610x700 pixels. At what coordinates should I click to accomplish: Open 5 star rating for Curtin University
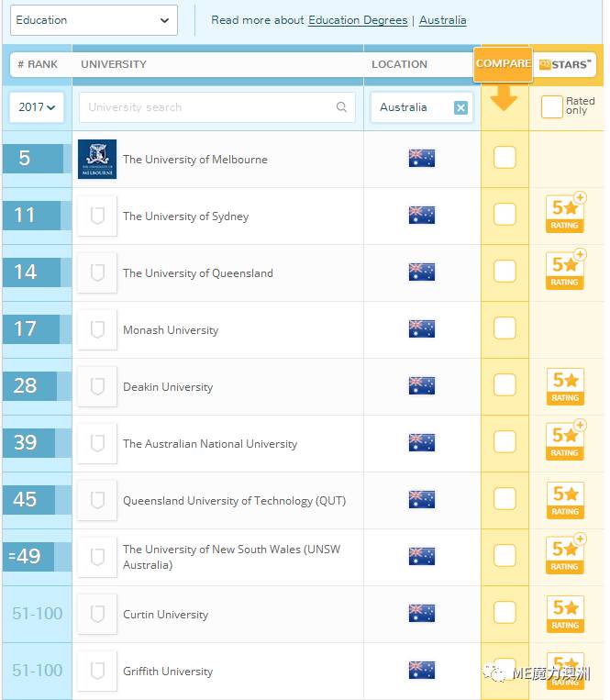(x=565, y=614)
